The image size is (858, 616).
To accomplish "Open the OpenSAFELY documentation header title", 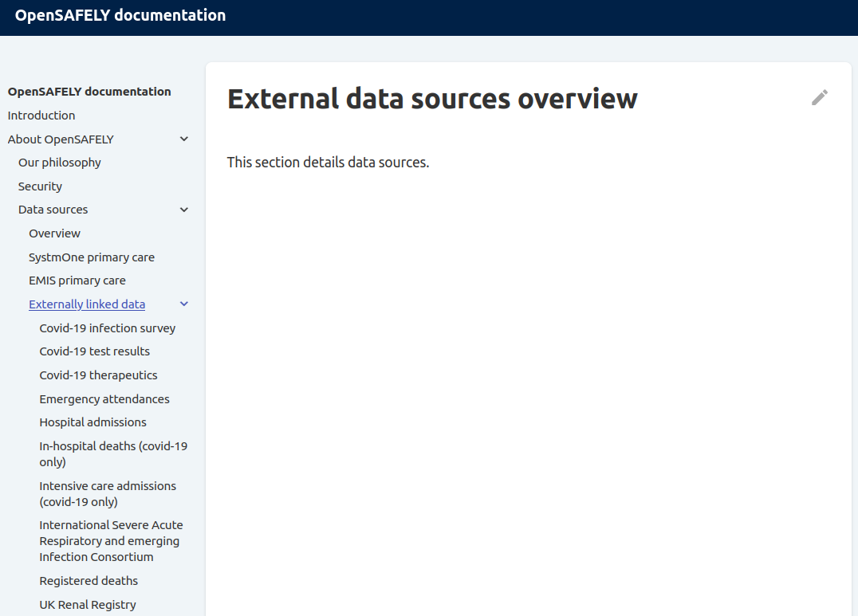I will (x=120, y=15).
